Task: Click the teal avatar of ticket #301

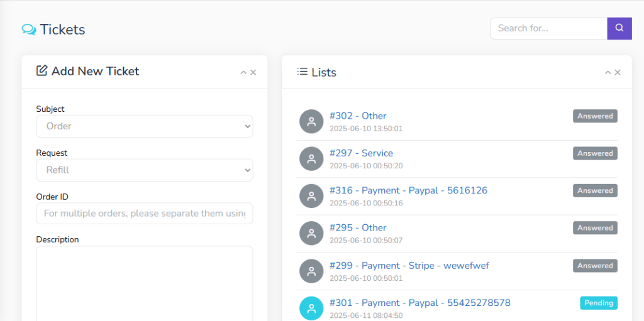Action: (311, 308)
